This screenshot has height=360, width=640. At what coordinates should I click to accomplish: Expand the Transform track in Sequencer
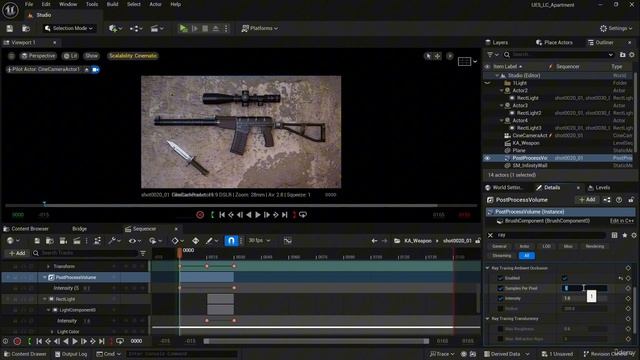48,267
